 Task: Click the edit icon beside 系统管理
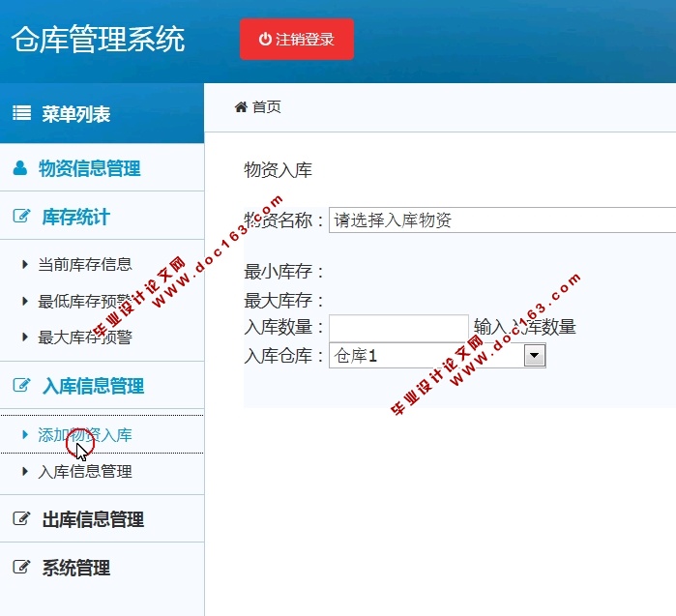[21, 567]
